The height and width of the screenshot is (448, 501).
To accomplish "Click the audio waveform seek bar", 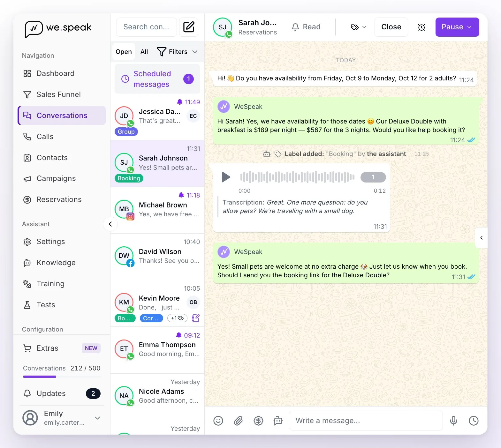I will coord(297,177).
